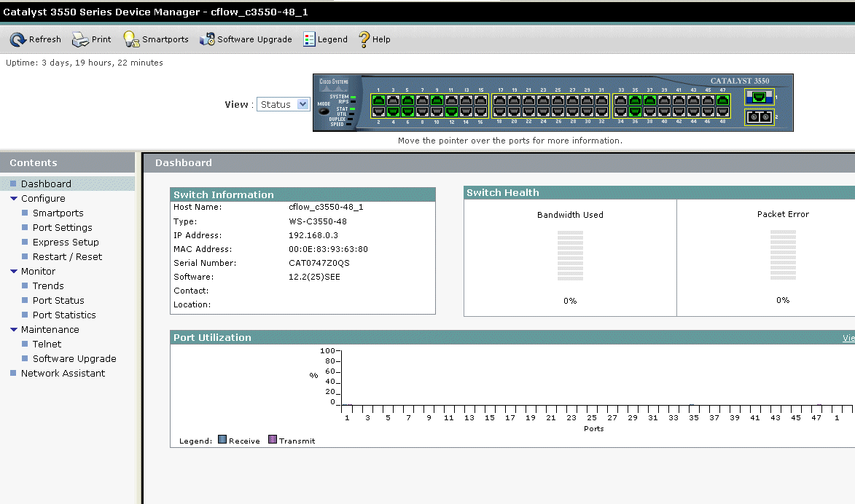Screen dimensions: 855x504
Task: Open Telnet under Maintenance
Action: (47, 344)
